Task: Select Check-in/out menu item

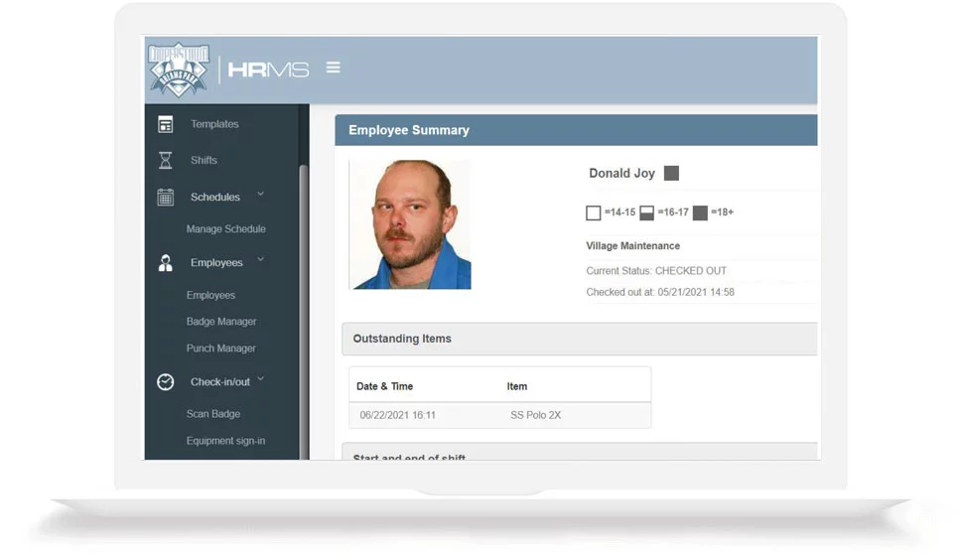Action: [x=219, y=382]
